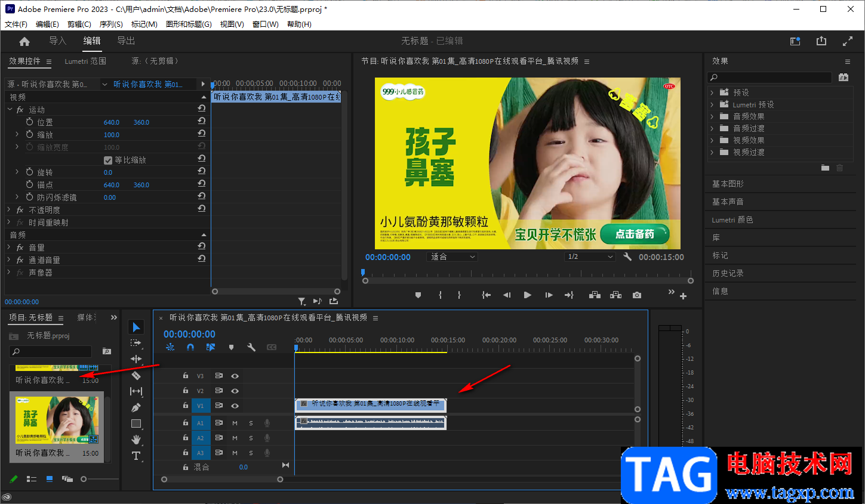Viewport: 865px width, 504px height.
Task: Click project panel zoom slider
Action: coord(84,479)
